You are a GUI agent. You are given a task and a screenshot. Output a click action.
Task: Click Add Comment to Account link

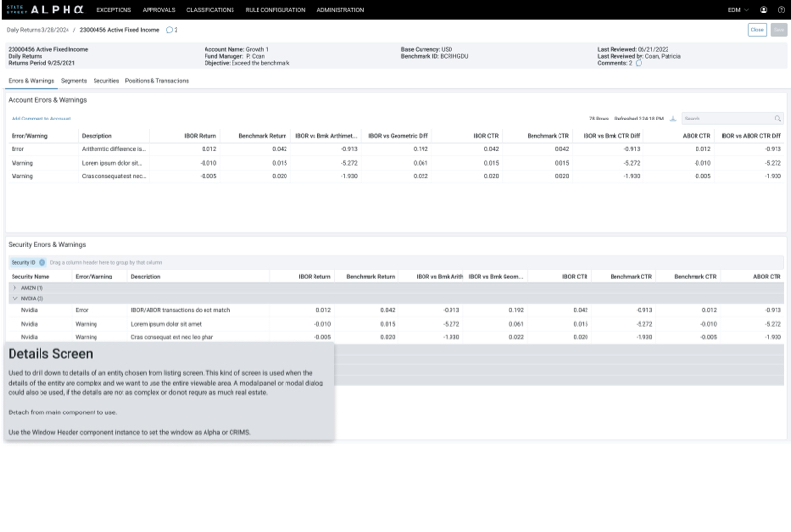pos(41,119)
